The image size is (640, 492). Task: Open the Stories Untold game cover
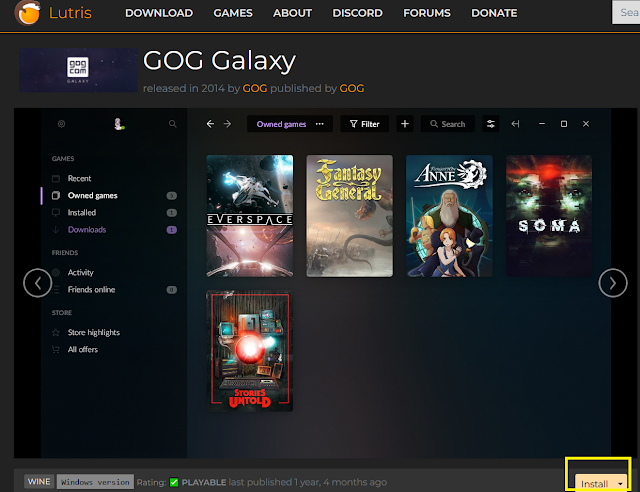pos(249,351)
